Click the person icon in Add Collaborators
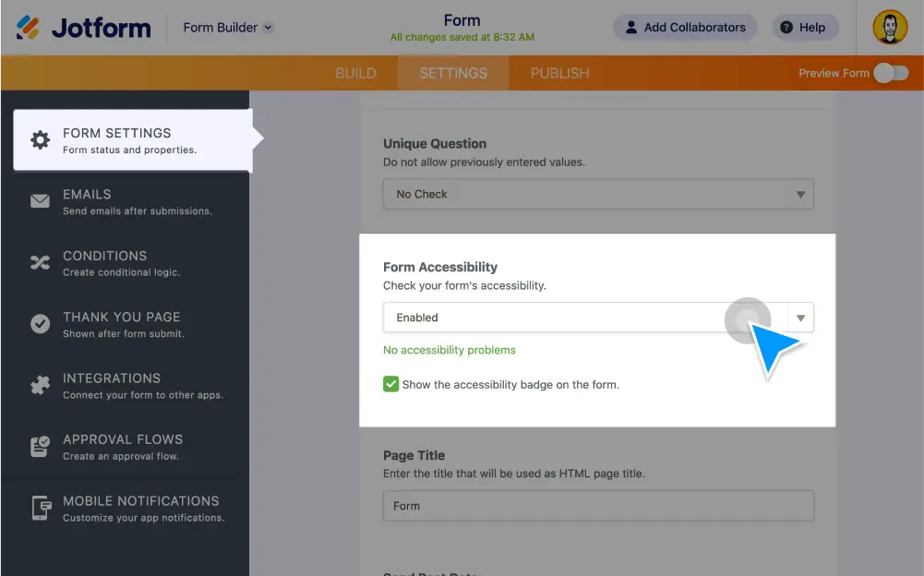This screenshot has height=576, width=924. tap(631, 27)
